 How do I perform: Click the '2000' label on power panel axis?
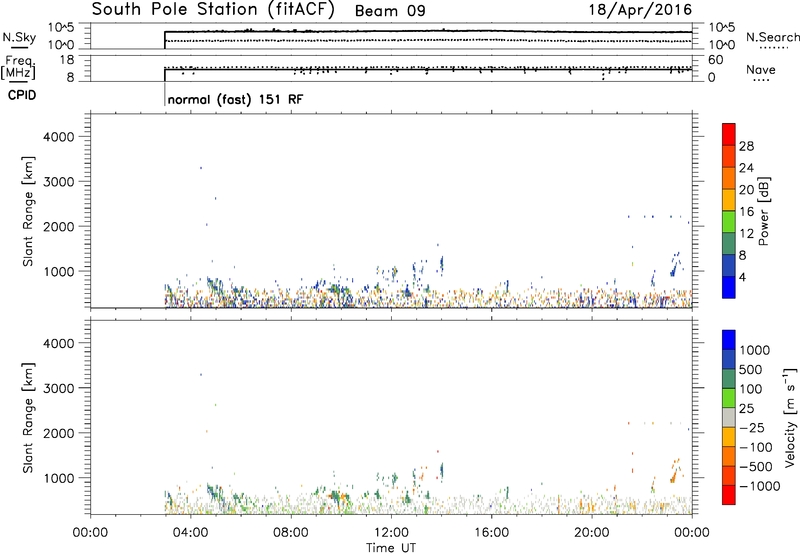point(58,226)
